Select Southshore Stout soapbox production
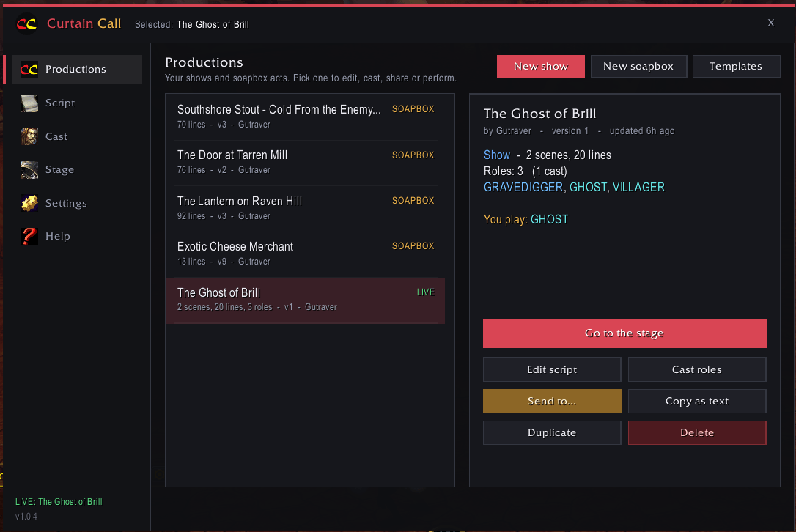 (x=306, y=117)
